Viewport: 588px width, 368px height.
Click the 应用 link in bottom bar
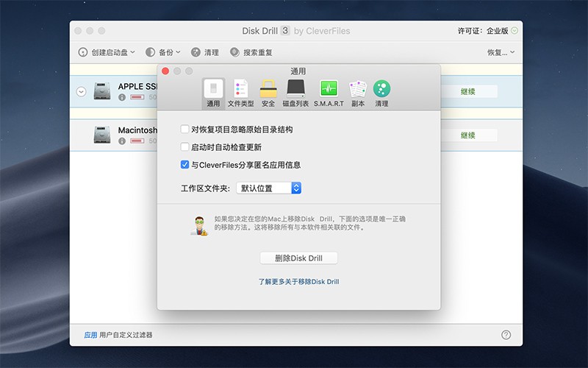click(90, 335)
